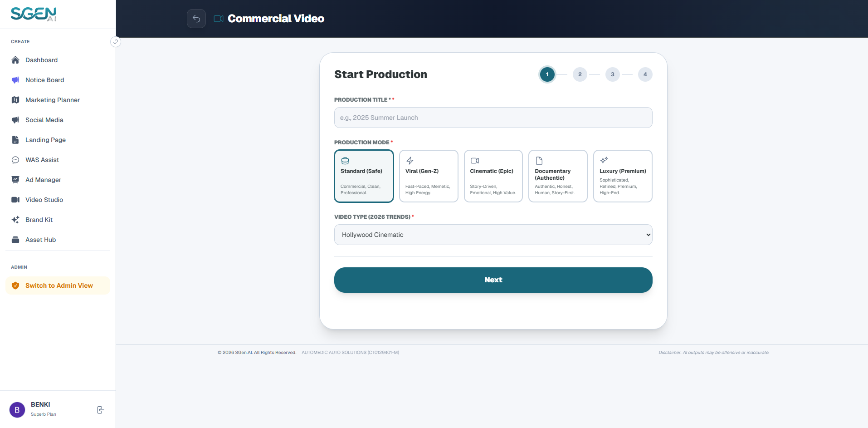Collapse the sidebar with the round toggle
The width and height of the screenshot is (868, 428).
click(x=116, y=42)
